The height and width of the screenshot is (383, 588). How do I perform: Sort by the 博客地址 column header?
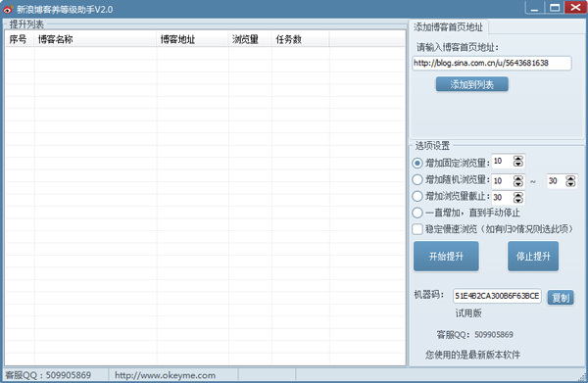(192, 39)
